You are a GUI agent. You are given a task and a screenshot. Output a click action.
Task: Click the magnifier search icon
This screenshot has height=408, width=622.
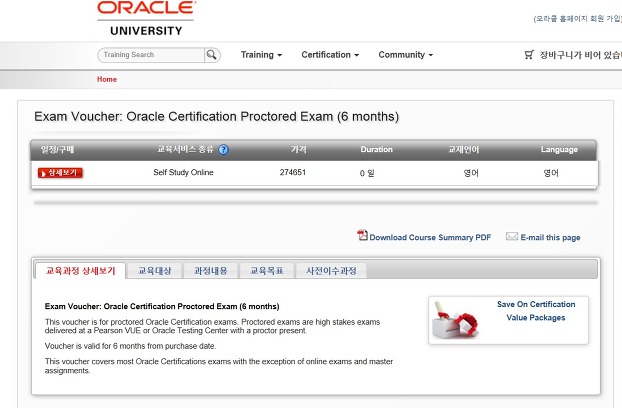[212, 55]
